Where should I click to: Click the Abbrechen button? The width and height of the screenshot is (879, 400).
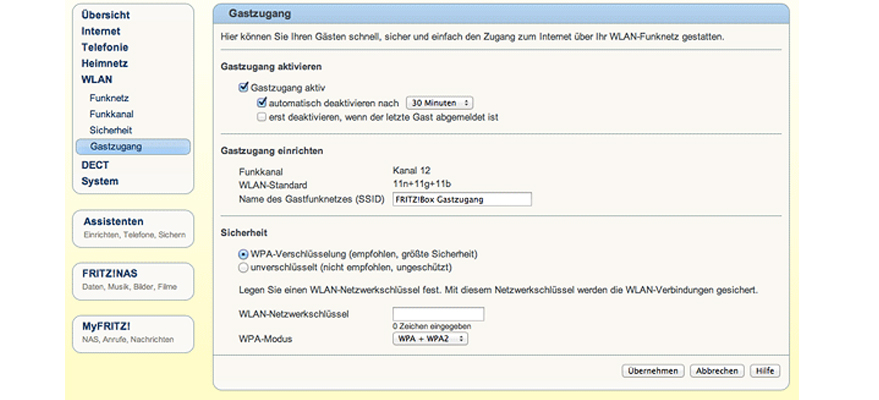pyautogui.click(x=716, y=370)
